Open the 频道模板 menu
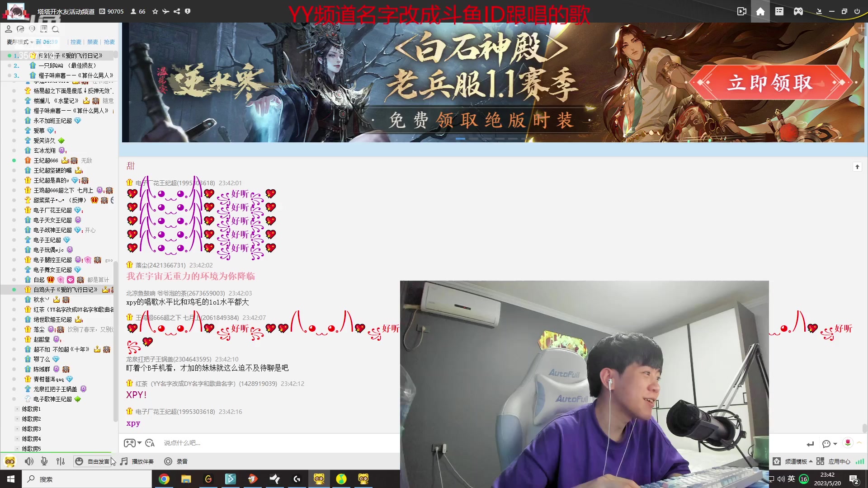Screen dimensions: 868x488 pos(793,461)
